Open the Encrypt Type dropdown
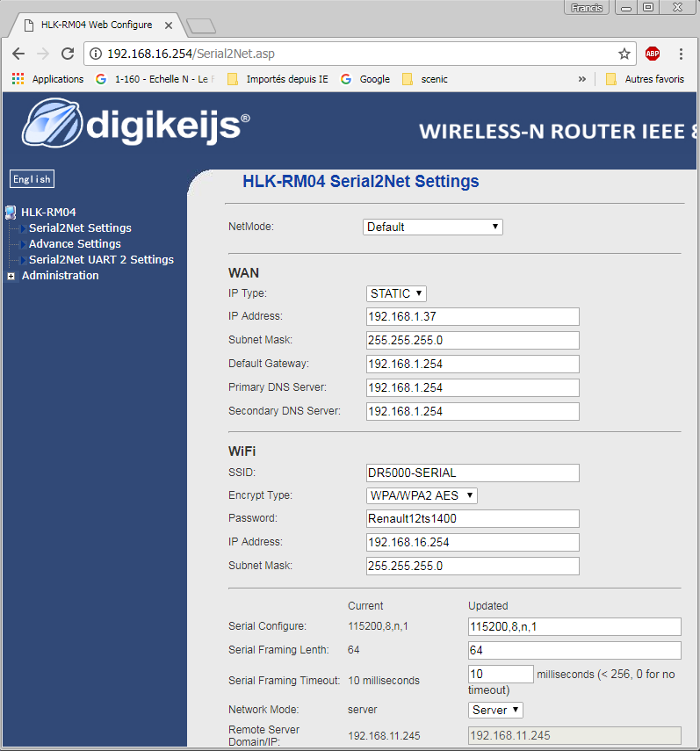This screenshot has width=700, height=751. pos(422,495)
